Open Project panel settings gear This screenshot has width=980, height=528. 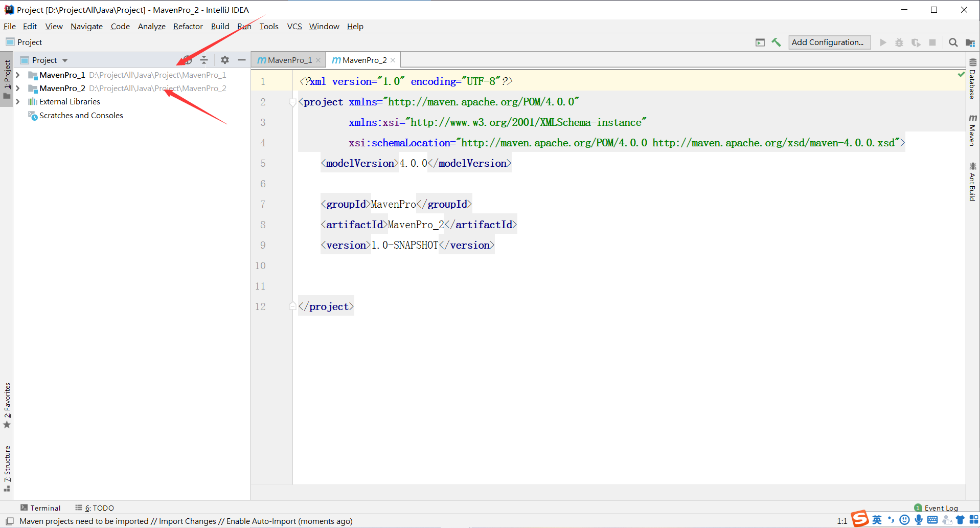pyautogui.click(x=225, y=60)
